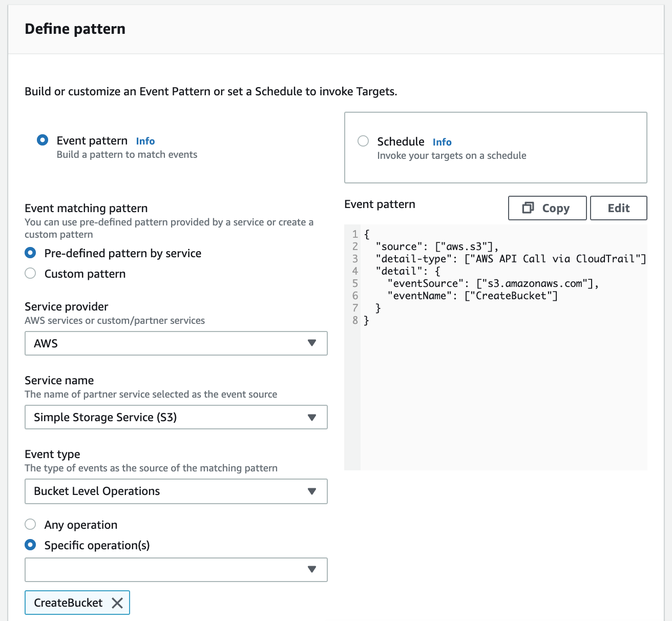The image size is (672, 621).
Task: Open Info link beside Schedule
Action: click(442, 142)
